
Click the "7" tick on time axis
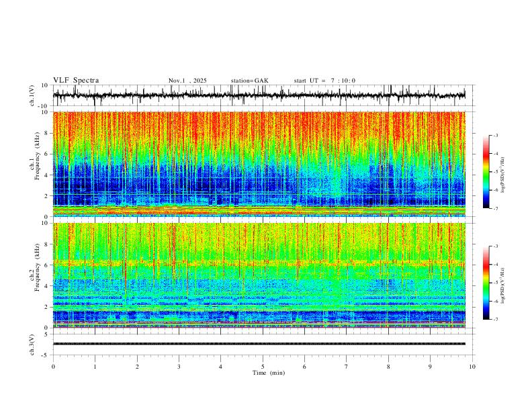(346, 367)
